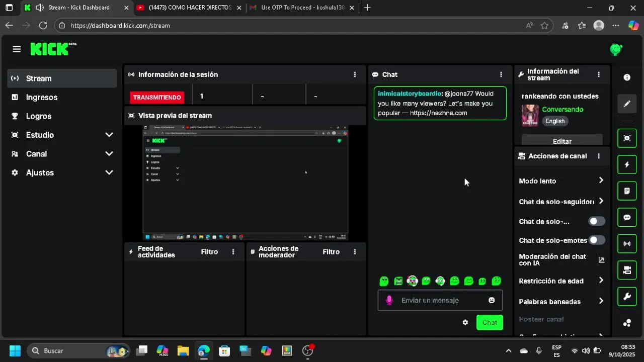Toggle the document moderator actions widget icon
The width and height of the screenshot is (644, 362).
coord(627,191)
